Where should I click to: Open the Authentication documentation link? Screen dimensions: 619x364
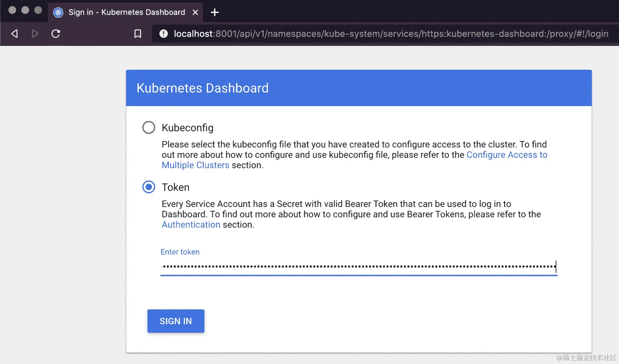(191, 224)
